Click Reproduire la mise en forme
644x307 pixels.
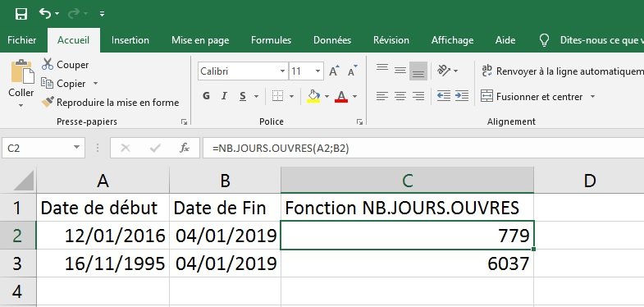(111, 103)
